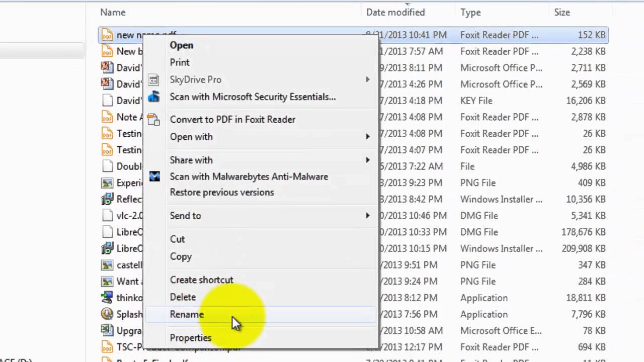Click the "2,878 KB" size value
Screen dimensions: 644x362
(588, 117)
